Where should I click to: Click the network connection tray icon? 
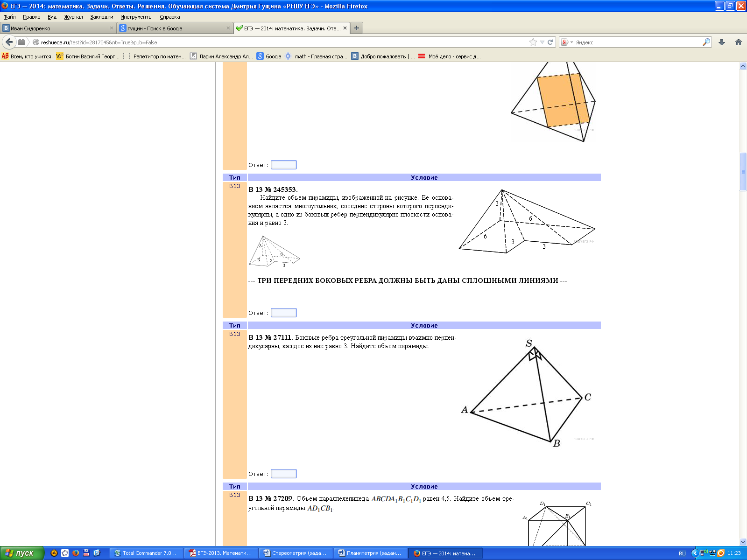click(x=704, y=553)
